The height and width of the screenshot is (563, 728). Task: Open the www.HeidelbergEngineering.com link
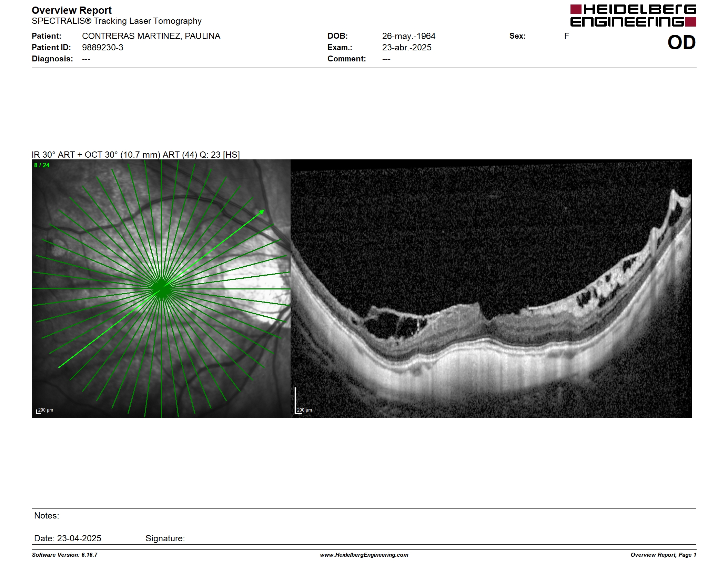click(364, 555)
